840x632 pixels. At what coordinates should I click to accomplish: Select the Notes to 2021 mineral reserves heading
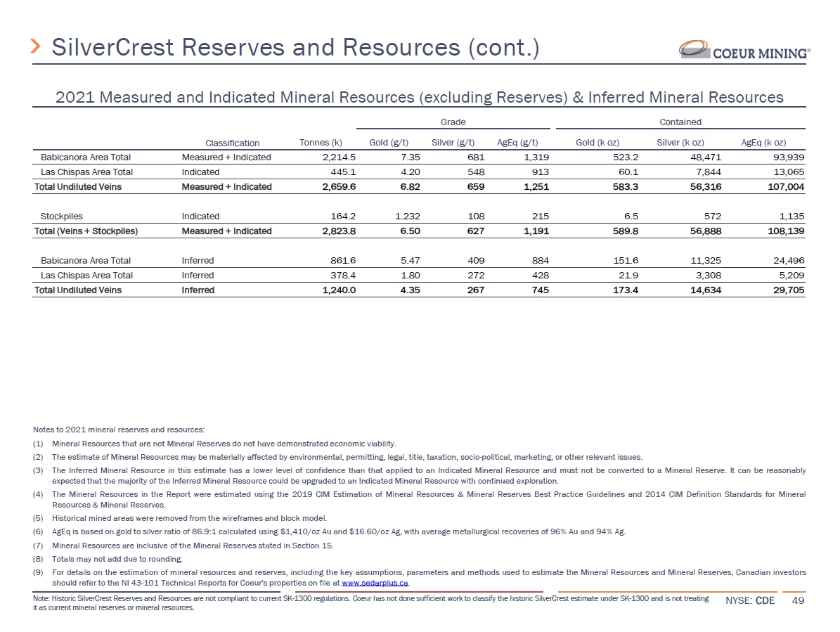[119, 430]
